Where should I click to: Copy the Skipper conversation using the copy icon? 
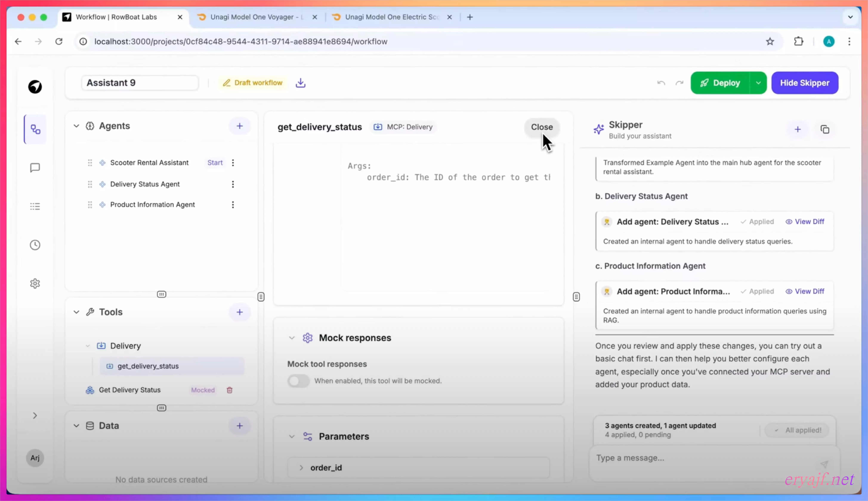[825, 129]
